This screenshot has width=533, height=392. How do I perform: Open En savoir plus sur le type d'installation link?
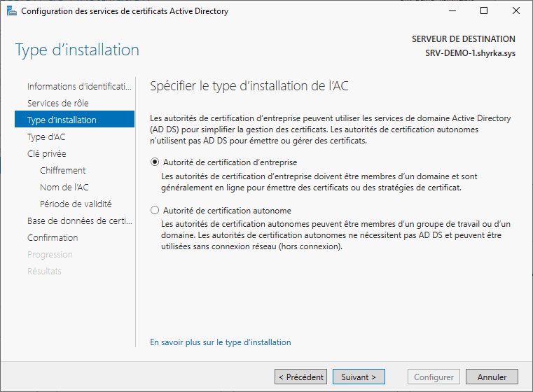click(x=221, y=342)
